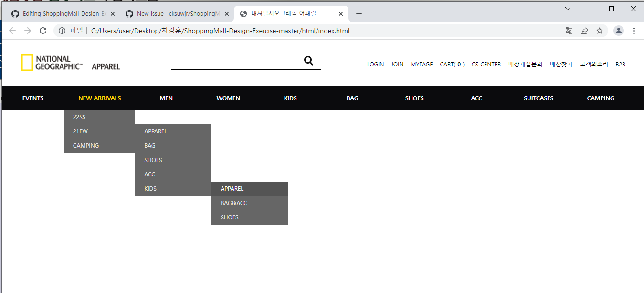Image resolution: width=644 pixels, height=293 pixels.
Task: Choose BAG&ACC in the KIDS submenu
Action: (233, 203)
